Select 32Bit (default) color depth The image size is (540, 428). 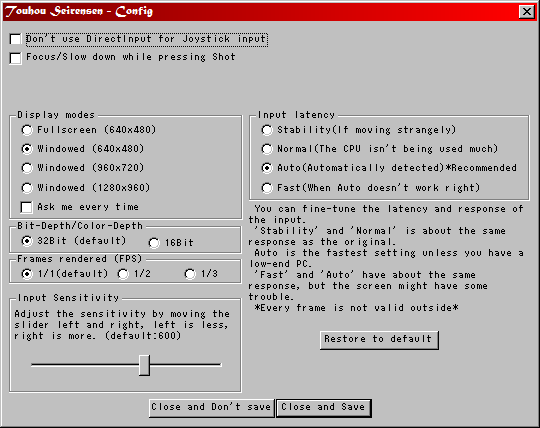point(27,241)
